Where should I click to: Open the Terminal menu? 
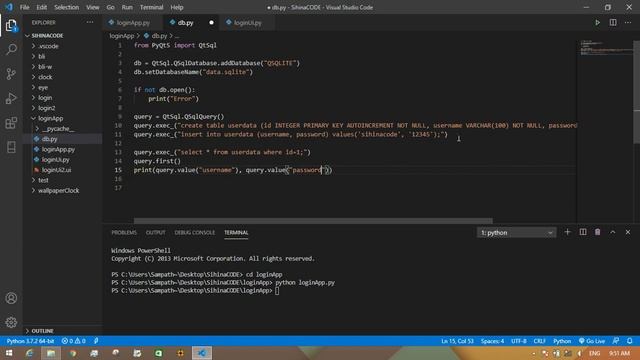[151, 7]
